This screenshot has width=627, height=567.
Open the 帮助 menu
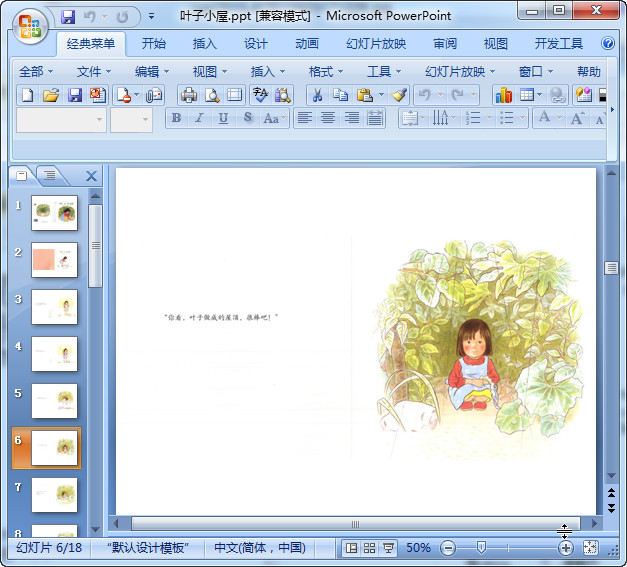(x=589, y=72)
